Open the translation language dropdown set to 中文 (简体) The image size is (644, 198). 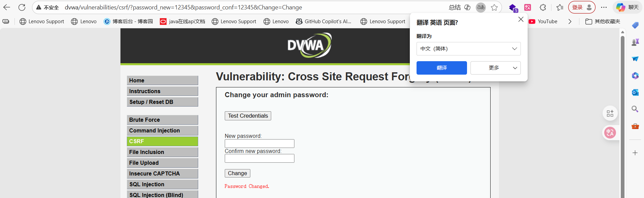[x=468, y=49]
